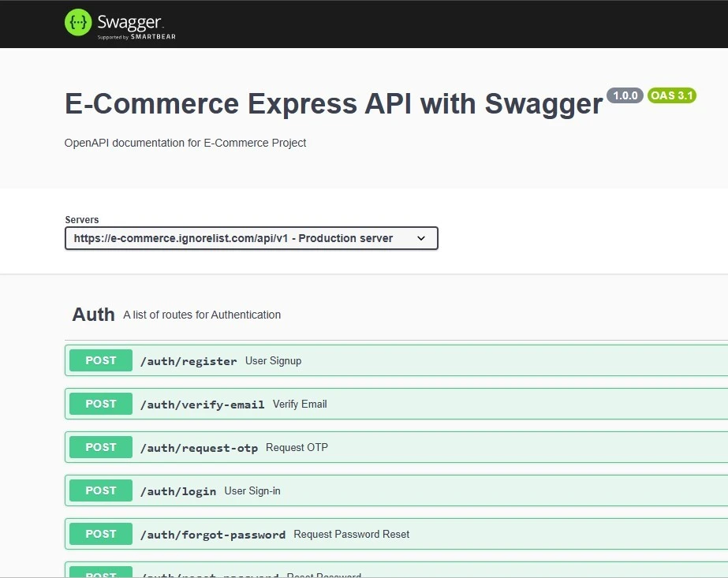This screenshot has height=578, width=728.
Task: Click the green Swagger logo icon
Action: point(78,23)
